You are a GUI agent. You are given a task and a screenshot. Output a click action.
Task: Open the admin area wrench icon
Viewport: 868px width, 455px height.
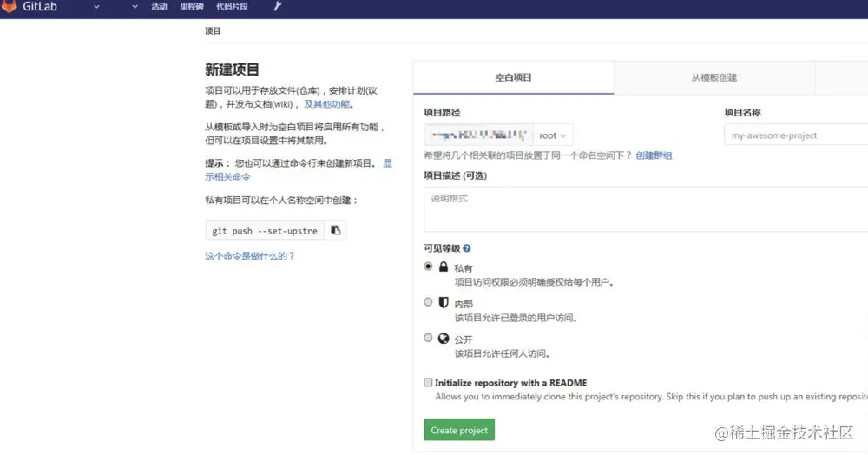278,6
